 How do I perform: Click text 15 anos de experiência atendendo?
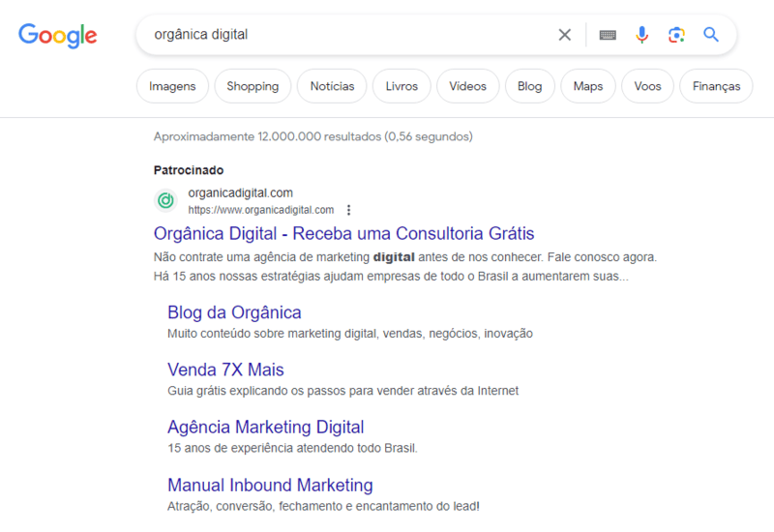coord(292,448)
